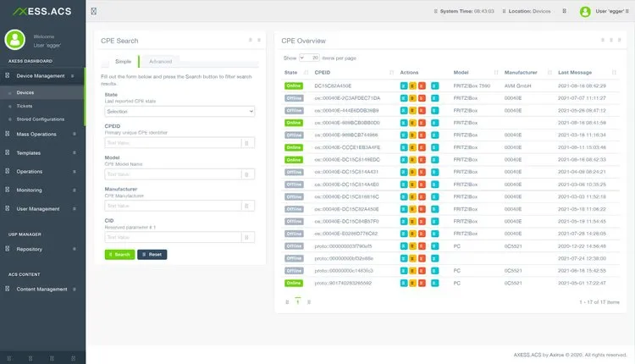
Task: Click the yellow action icon in second table row
Action: (412, 98)
